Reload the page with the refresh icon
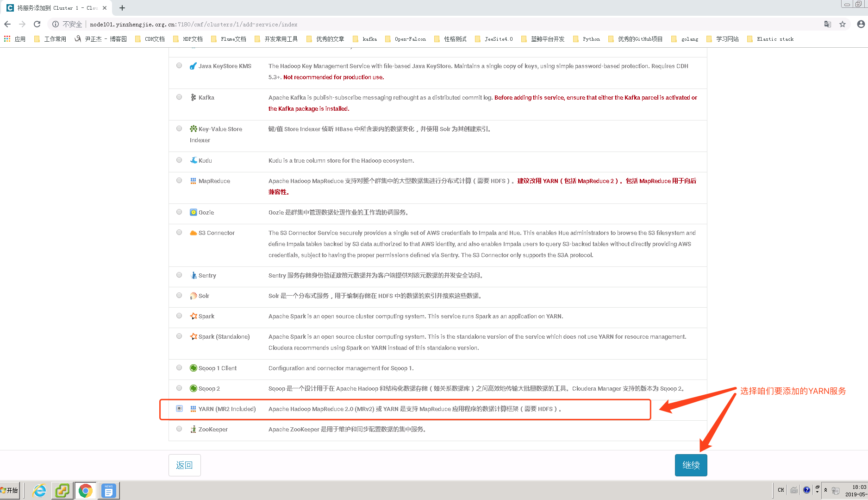Viewport: 868px width, 500px height. point(37,24)
